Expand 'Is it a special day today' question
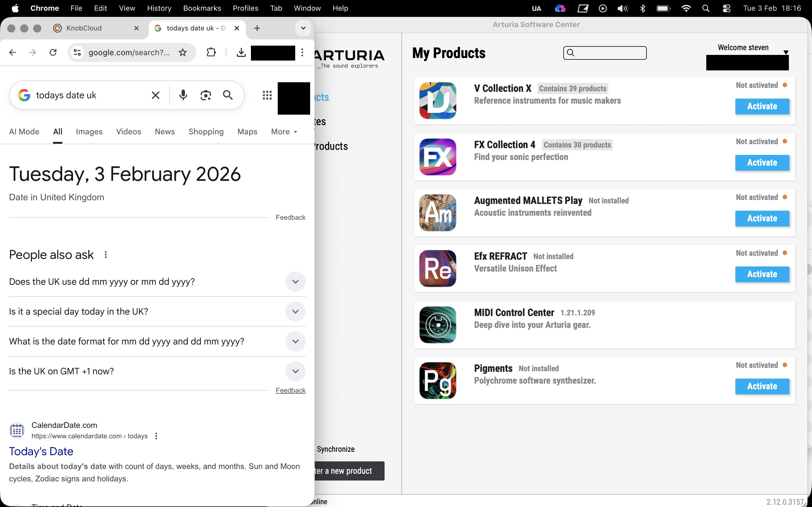 click(x=295, y=312)
